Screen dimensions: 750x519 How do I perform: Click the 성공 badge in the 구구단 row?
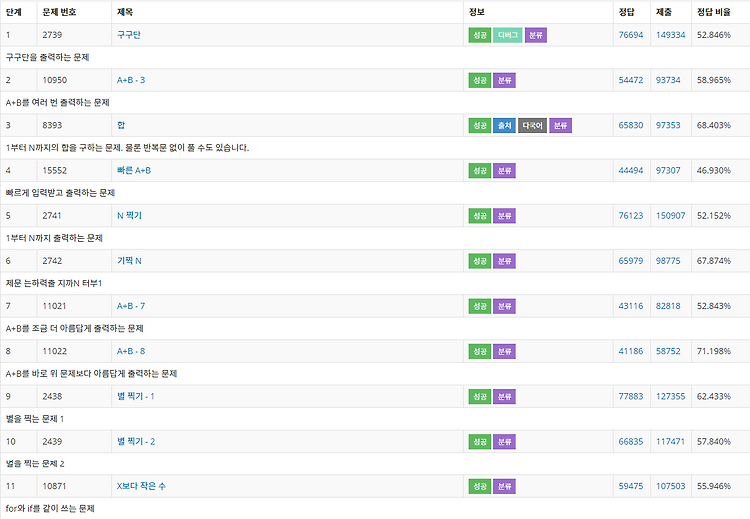point(480,35)
